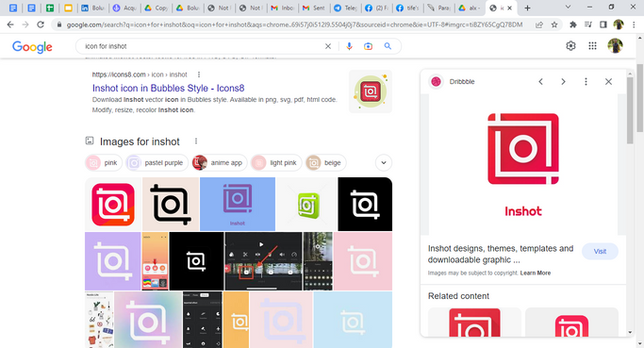644x348 pixels.
Task: Click the icons8.com breadcrumb URL
Action: click(x=140, y=75)
